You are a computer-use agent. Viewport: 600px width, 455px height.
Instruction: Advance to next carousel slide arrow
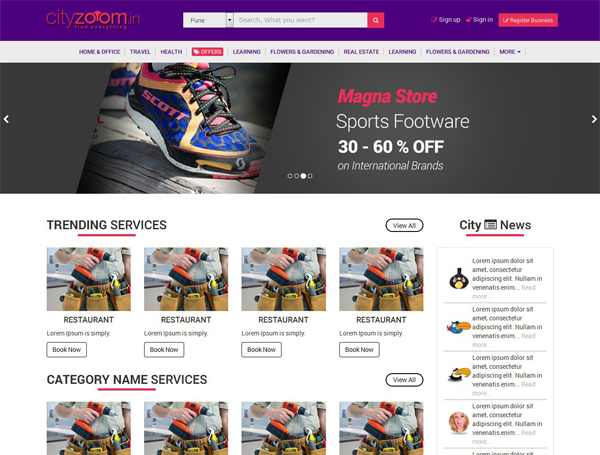594,119
